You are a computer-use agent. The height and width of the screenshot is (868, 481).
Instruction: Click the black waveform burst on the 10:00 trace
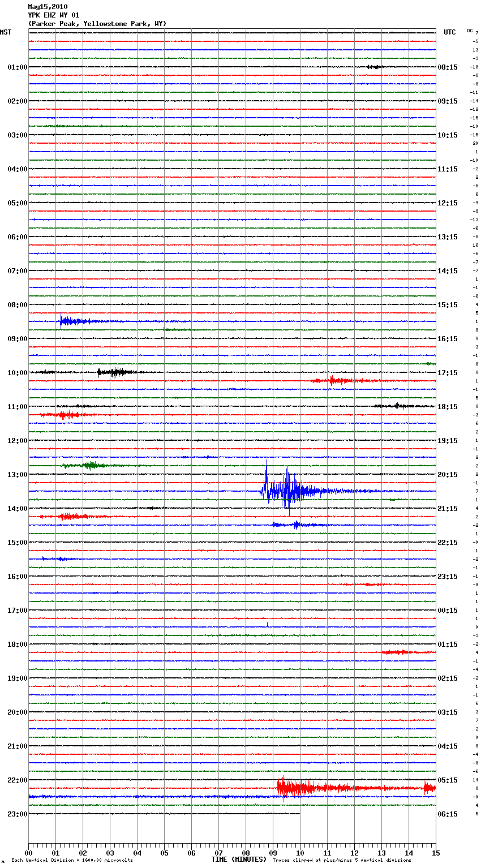(116, 372)
